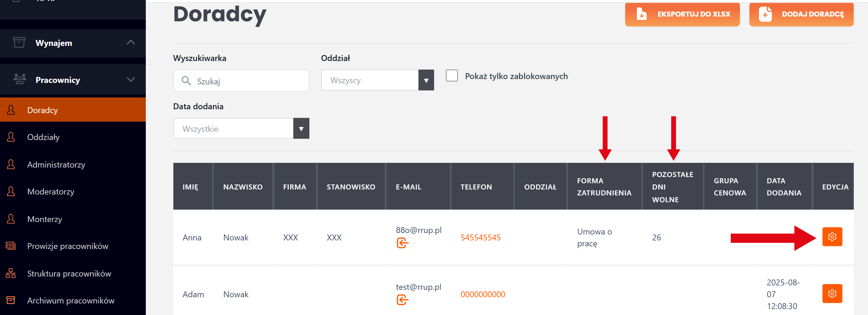Collapse the Wynajem sidebar section

[131, 43]
